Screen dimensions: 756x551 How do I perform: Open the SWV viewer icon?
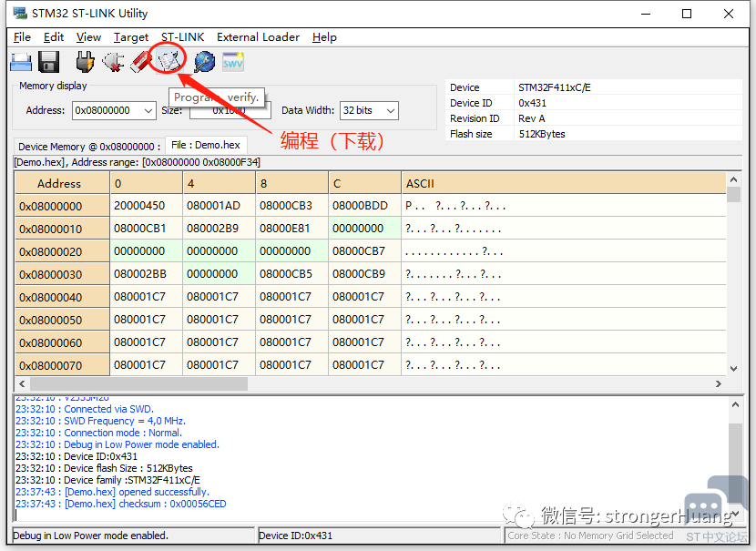(233, 62)
